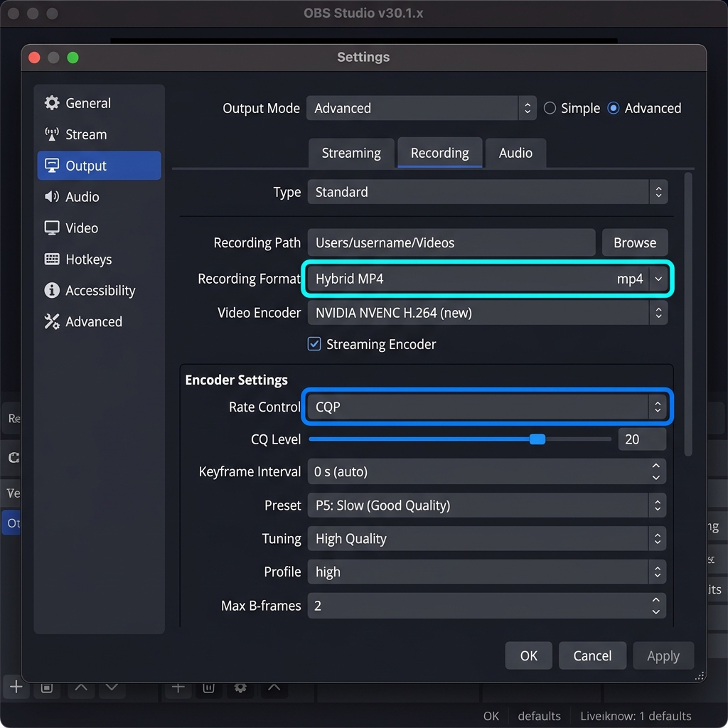Select the Output section monitor icon
This screenshot has width=728, height=728.
[x=51, y=165]
